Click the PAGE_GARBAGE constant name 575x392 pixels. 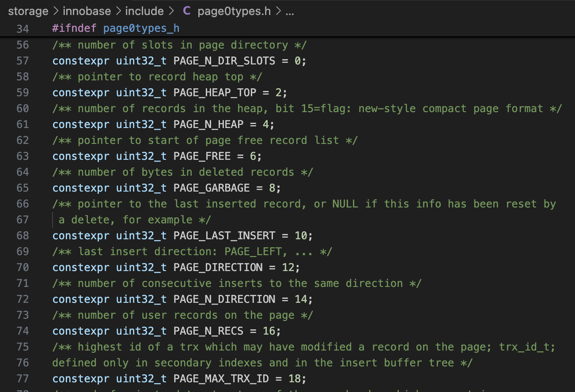coord(212,188)
